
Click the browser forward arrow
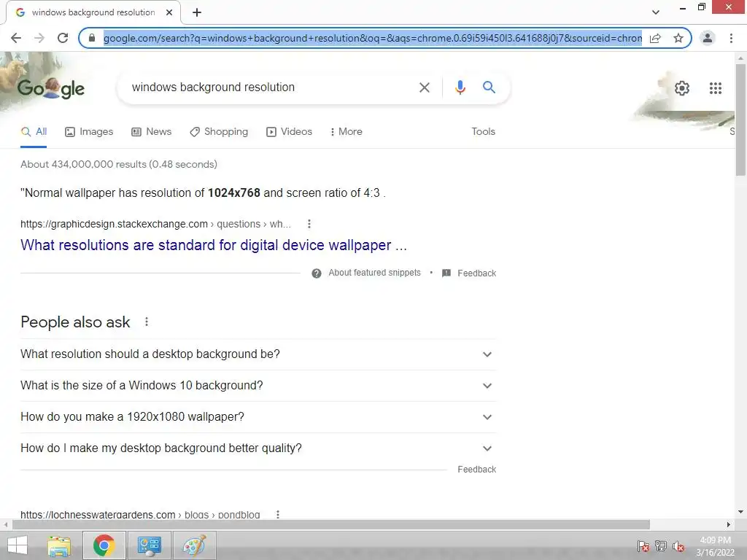point(39,38)
